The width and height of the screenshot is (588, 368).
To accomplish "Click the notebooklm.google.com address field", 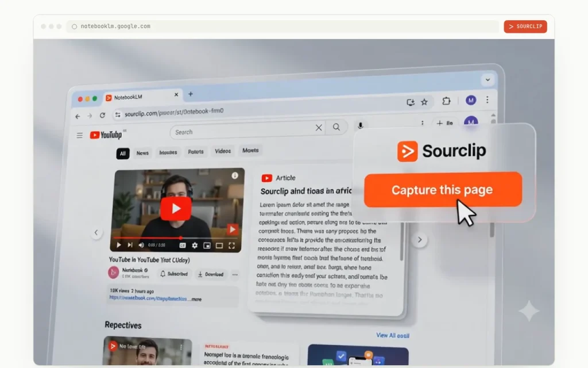I will coord(283,26).
